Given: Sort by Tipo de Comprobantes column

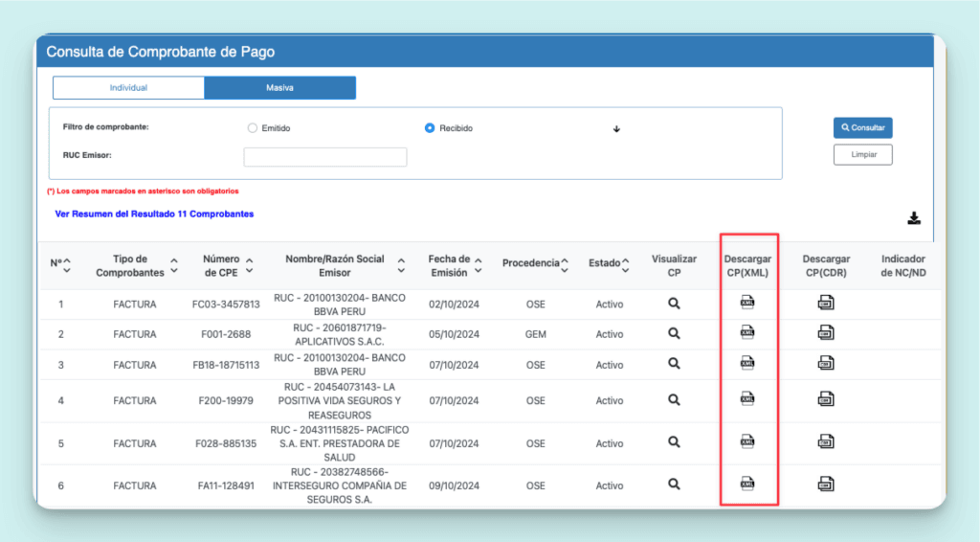Looking at the screenshot, I should 174,265.
